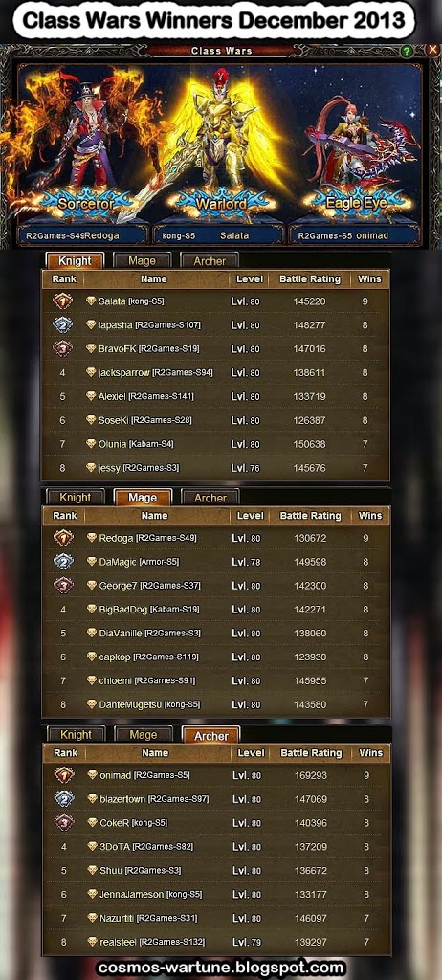Click the gold rank 1 medal beside Redoga
This screenshot has height=980, width=442.
click(64, 538)
